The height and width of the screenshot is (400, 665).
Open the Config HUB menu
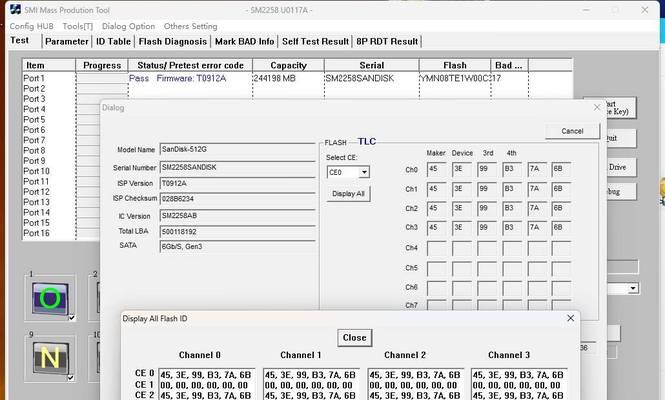(x=31, y=26)
